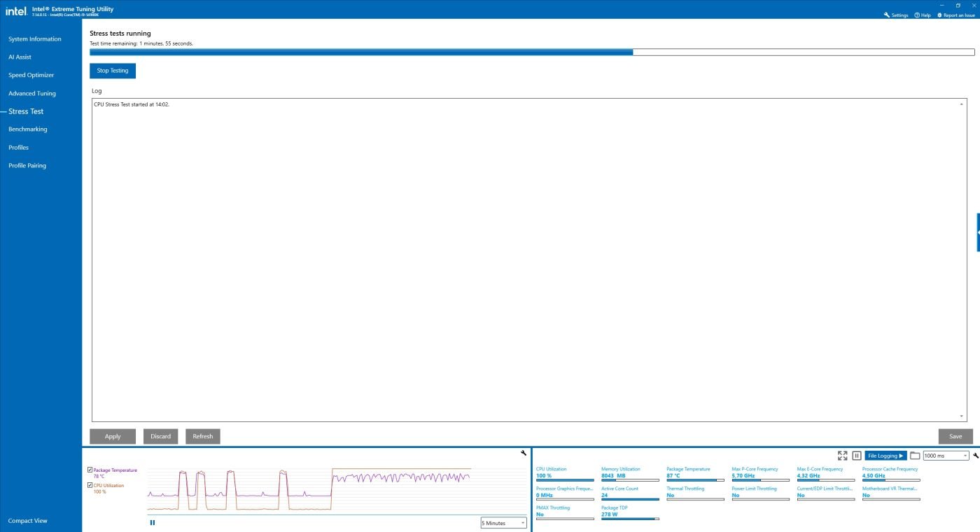Viewport: 980px width, 532px height.
Task: Click the Power Limit Throttling status
Action: [x=735, y=495]
